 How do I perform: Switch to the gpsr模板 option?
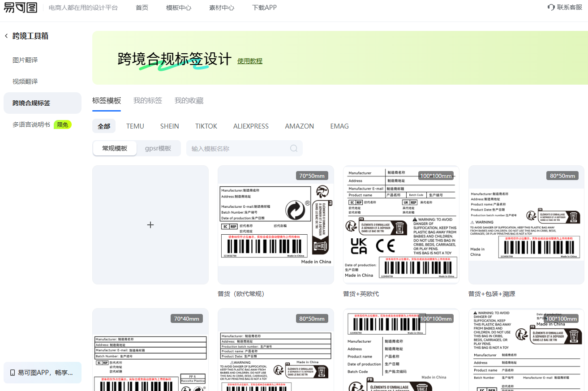coord(158,148)
